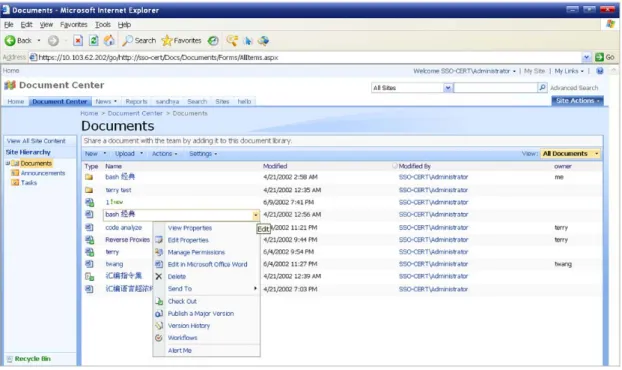Click the View All Site Content link
Image resolution: width=622 pixels, height=370 pixels.
tap(36, 141)
